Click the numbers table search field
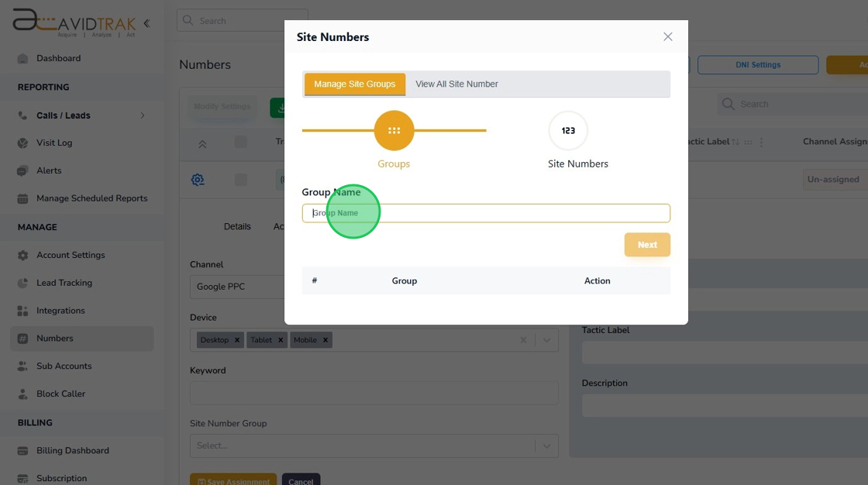The image size is (868, 485). click(793, 104)
